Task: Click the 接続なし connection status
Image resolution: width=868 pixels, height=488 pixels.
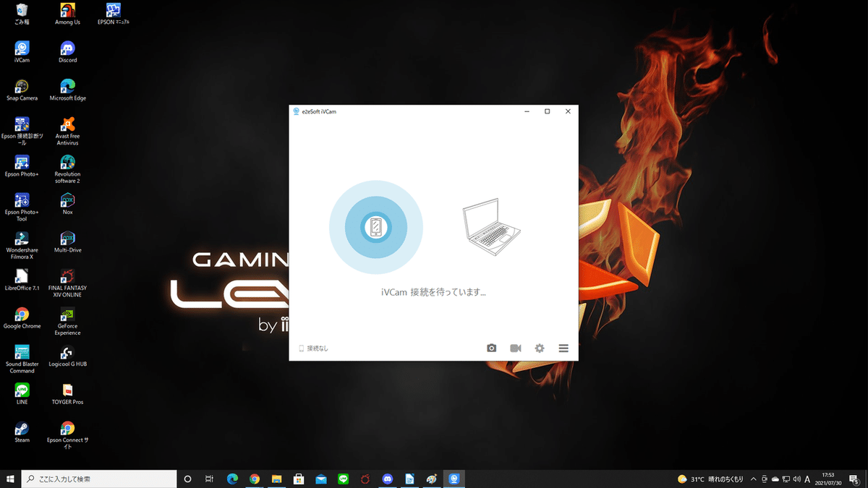Action: tap(313, 348)
